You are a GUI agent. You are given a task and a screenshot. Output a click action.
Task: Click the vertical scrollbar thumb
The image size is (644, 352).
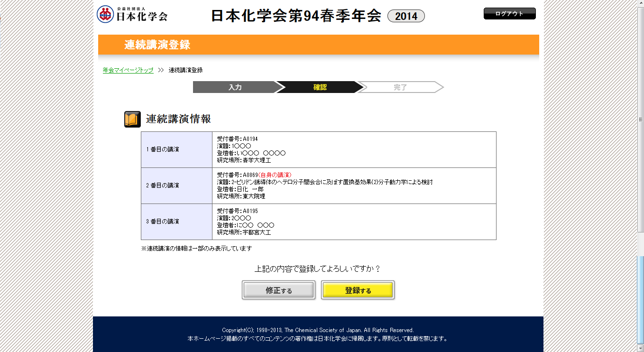click(x=641, y=119)
